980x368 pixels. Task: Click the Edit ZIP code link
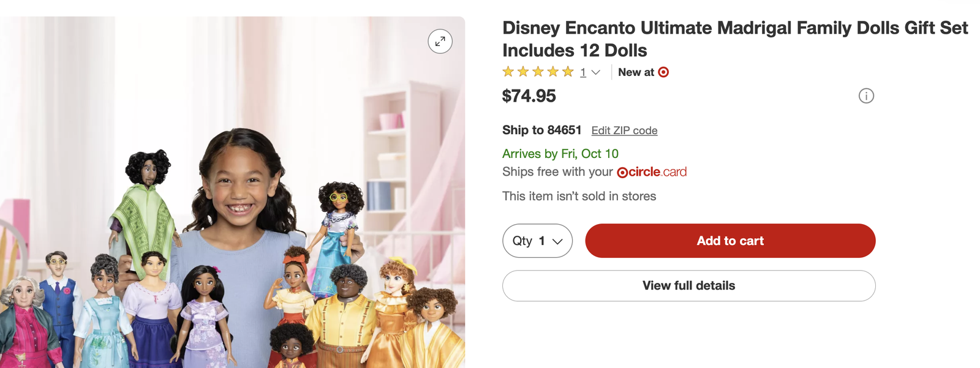(x=624, y=130)
